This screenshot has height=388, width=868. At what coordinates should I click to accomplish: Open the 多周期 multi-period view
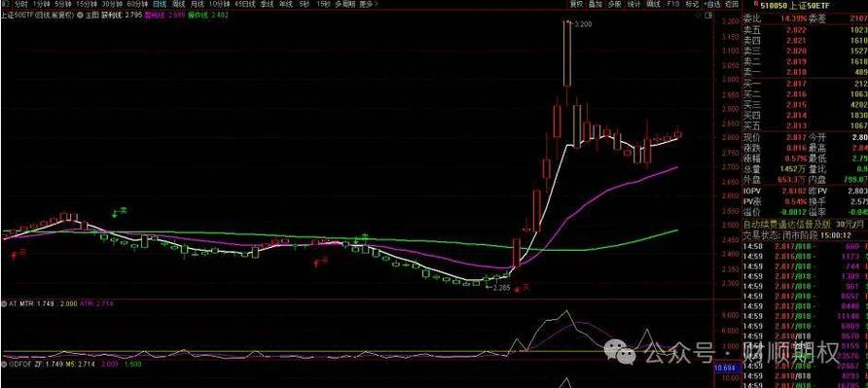[346, 4]
